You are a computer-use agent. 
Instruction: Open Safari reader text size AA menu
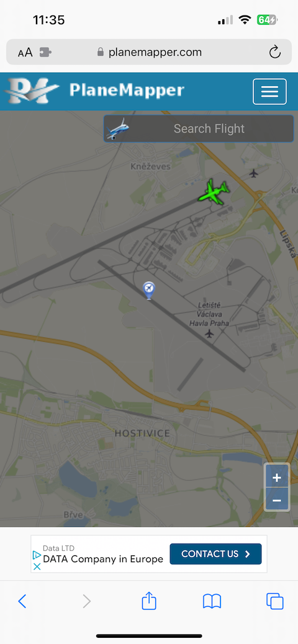tap(25, 53)
